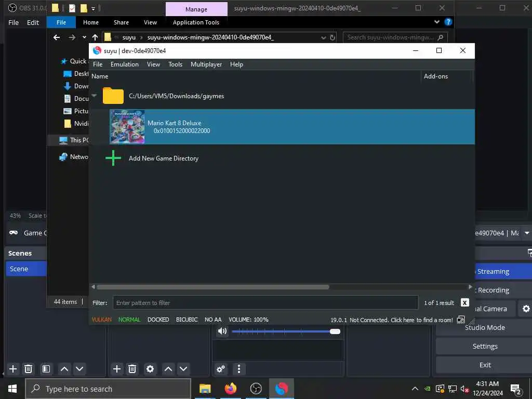The width and height of the screenshot is (532, 399).
Task: Open the suyu View menu
Action: [x=153, y=64]
